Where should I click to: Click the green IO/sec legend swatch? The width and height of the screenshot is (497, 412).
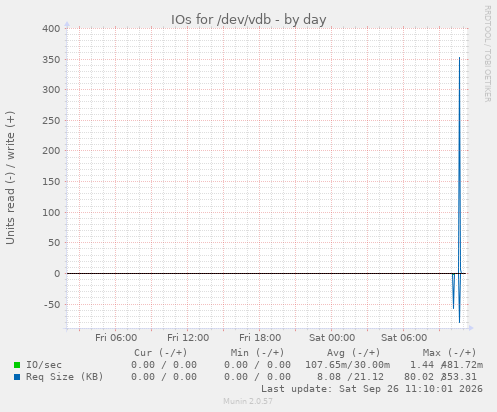tap(17, 365)
